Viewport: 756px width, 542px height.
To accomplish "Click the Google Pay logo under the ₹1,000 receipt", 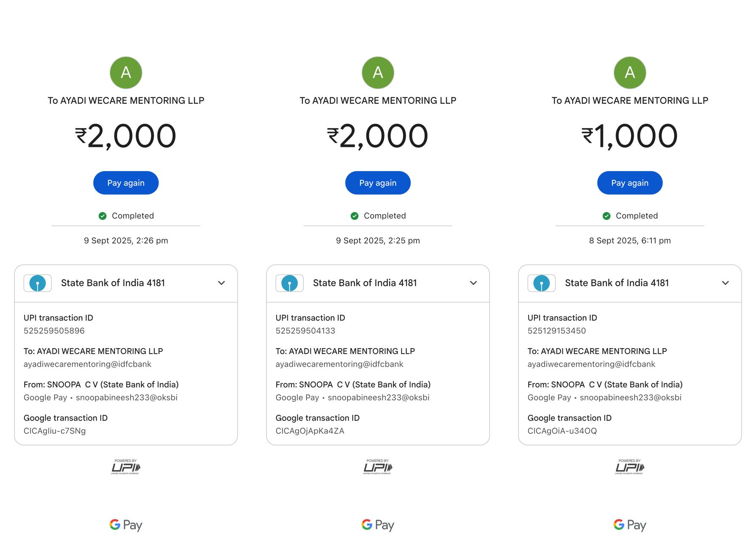I will 630,525.
